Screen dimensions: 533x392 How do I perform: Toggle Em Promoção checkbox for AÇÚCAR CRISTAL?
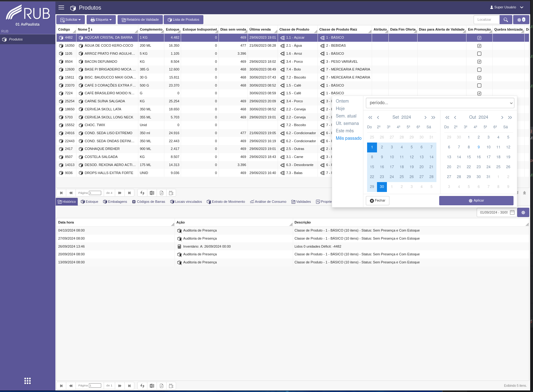(479, 38)
